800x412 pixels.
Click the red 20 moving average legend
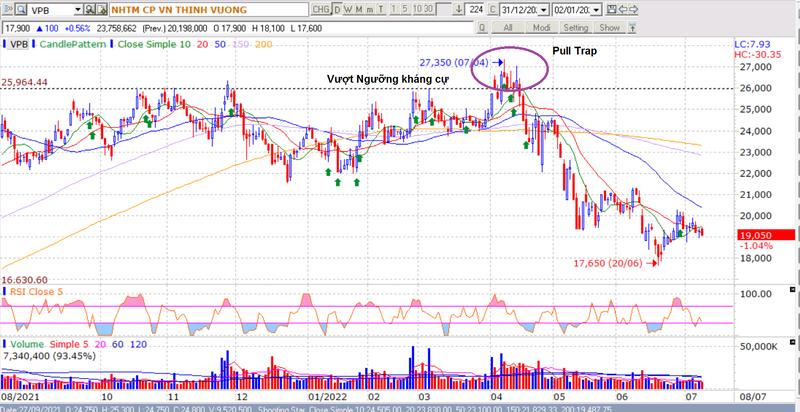coord(203,44)
